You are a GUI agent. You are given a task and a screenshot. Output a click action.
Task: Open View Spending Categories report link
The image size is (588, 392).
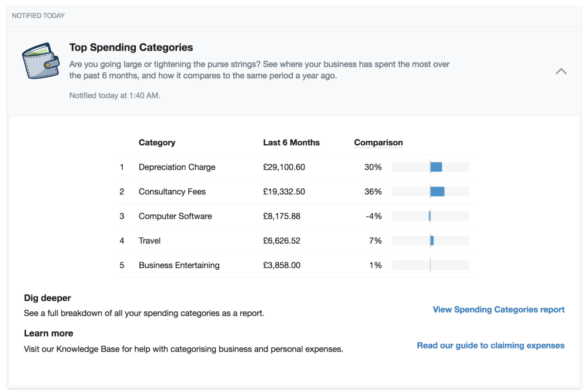498,310
